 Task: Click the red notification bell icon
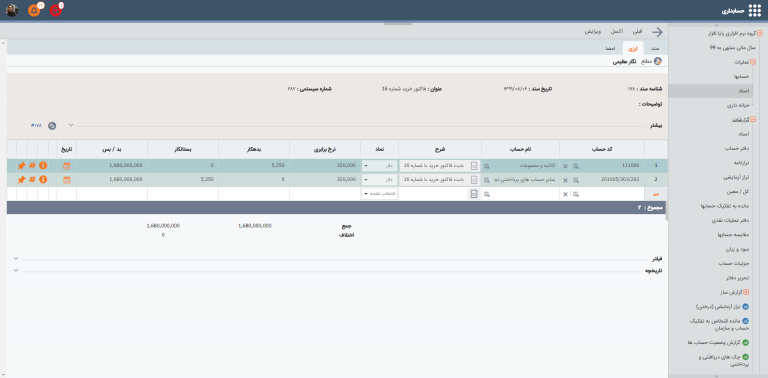pos(55,10)
